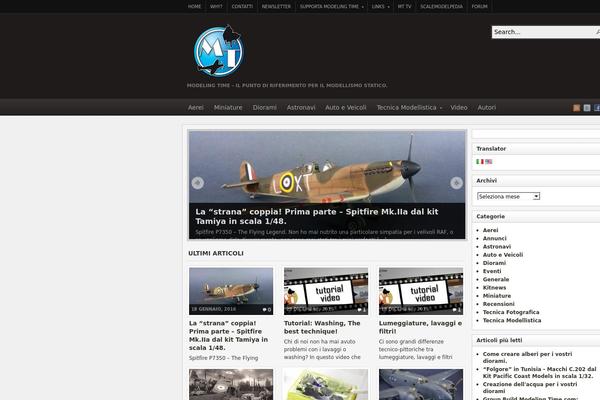Open the RSS feed icon
The height and width of the screenshot is (400, 600).
coord(576,108)
